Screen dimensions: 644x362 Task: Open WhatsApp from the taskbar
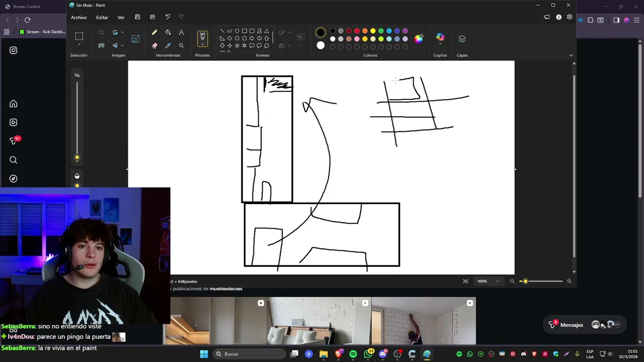pos(368,354)
